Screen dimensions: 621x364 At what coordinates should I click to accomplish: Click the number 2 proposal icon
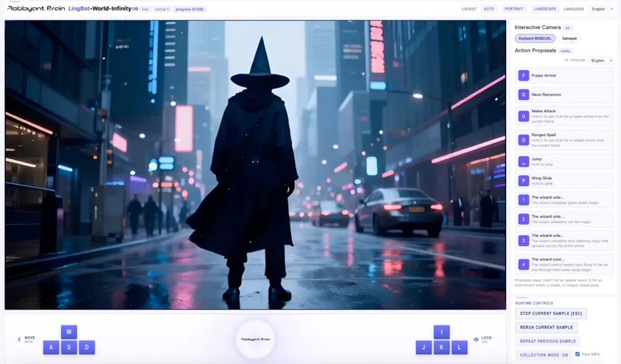pos(524,219)
